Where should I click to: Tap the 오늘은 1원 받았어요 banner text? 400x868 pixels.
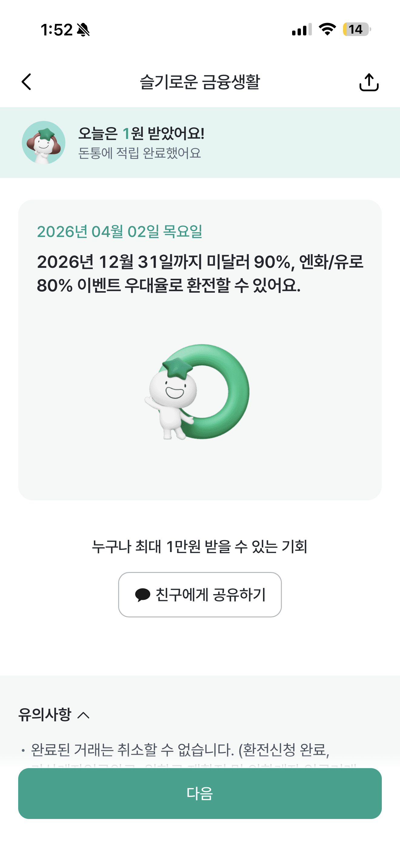(141, 133)
